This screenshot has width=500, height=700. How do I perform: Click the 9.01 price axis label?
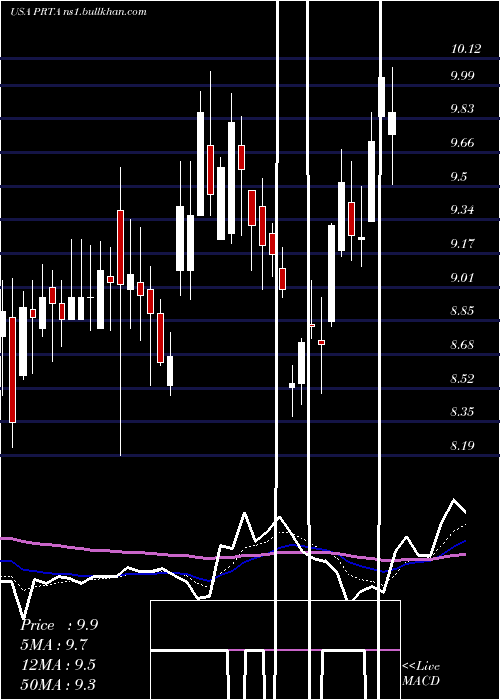point(462,278)
